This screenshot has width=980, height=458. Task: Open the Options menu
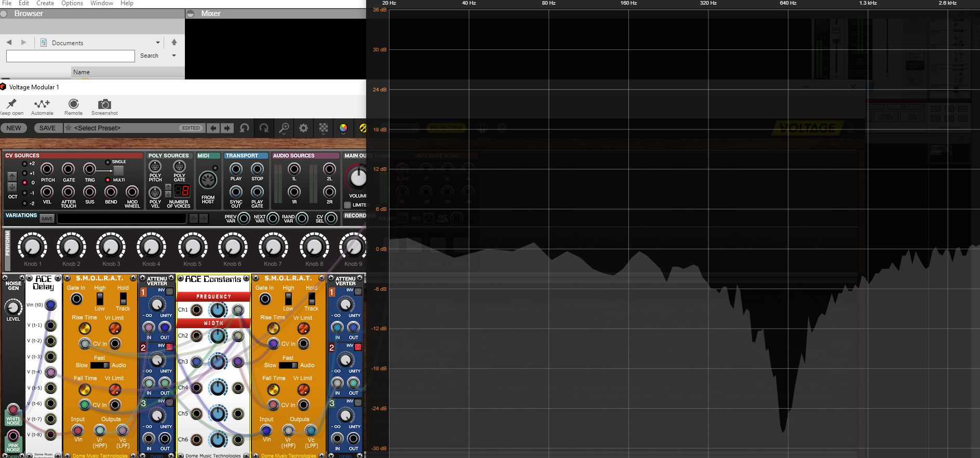pos(72,3)
